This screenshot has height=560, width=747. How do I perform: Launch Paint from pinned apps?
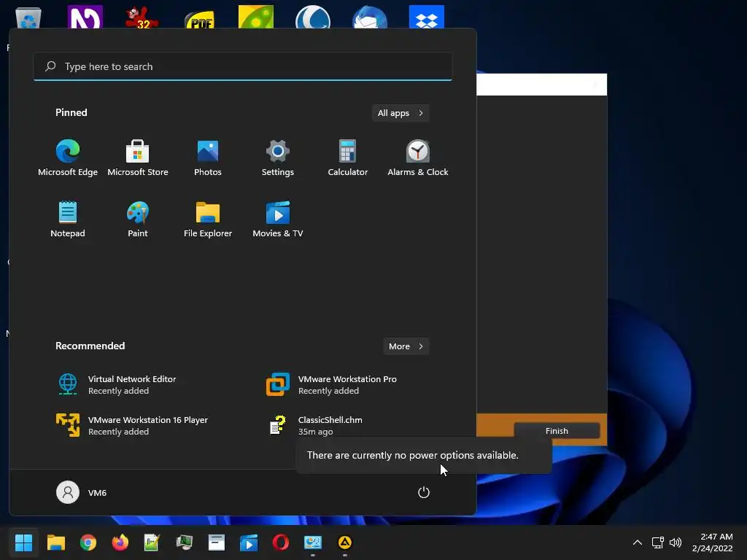click(x=138, y=219)
